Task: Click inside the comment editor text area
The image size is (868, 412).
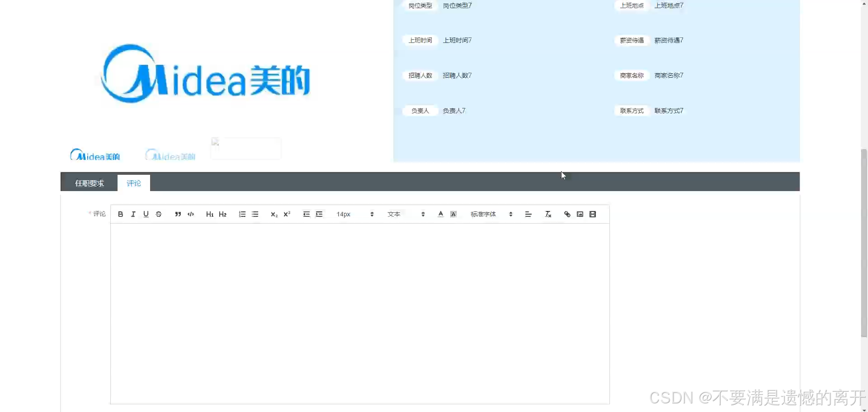Action: [360, 314]
